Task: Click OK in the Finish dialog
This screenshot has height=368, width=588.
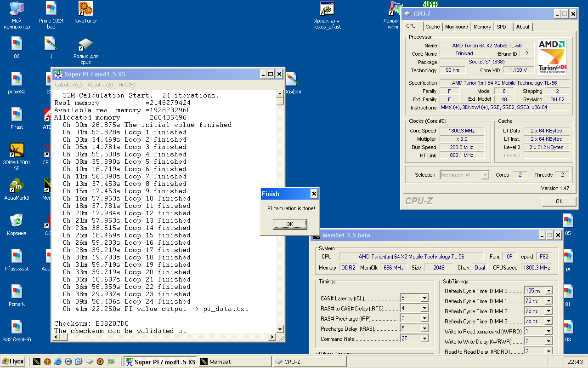Action: 290,224
